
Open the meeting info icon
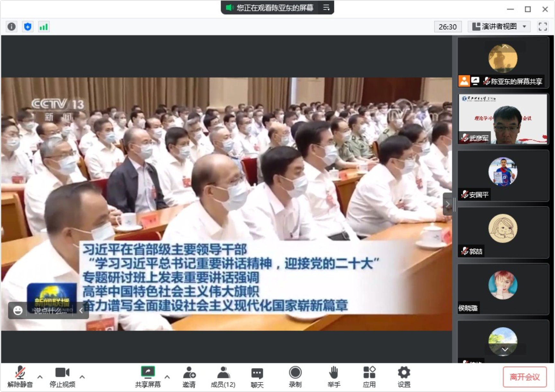[12, 27]
